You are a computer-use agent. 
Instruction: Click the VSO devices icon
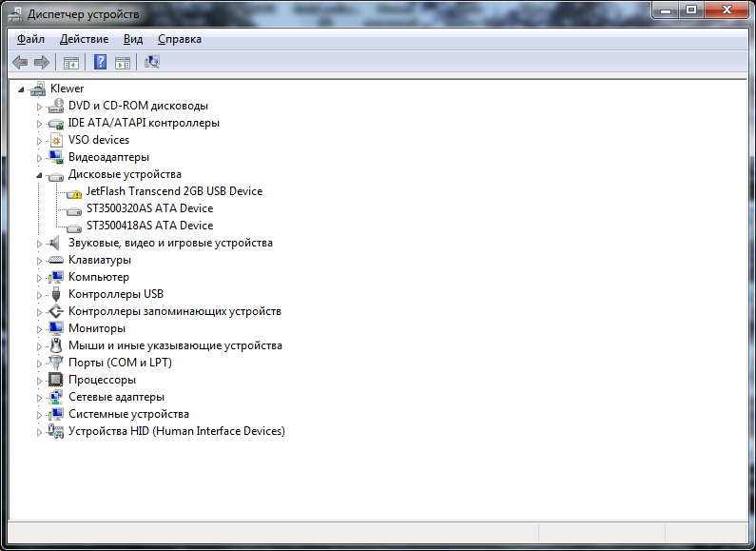pyautogui.click(x=56, y=140)
